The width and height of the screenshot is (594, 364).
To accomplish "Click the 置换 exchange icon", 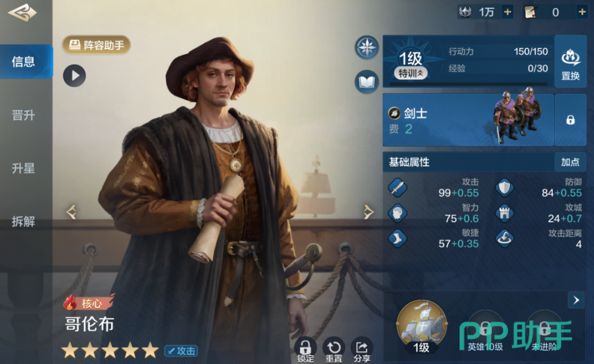I will pyautogui.click(x=570, y=62).
